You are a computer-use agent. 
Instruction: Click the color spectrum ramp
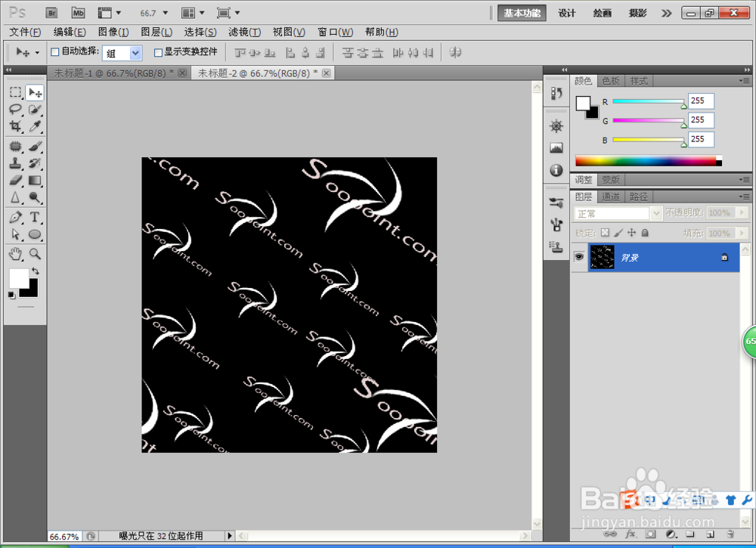[x=649, y=161]
